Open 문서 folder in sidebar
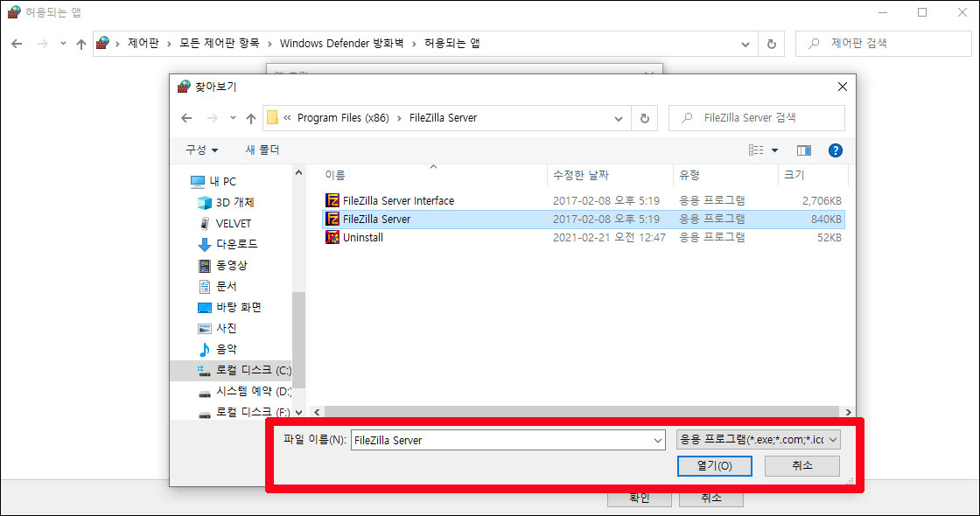980x516 pixels. [218, 286]
